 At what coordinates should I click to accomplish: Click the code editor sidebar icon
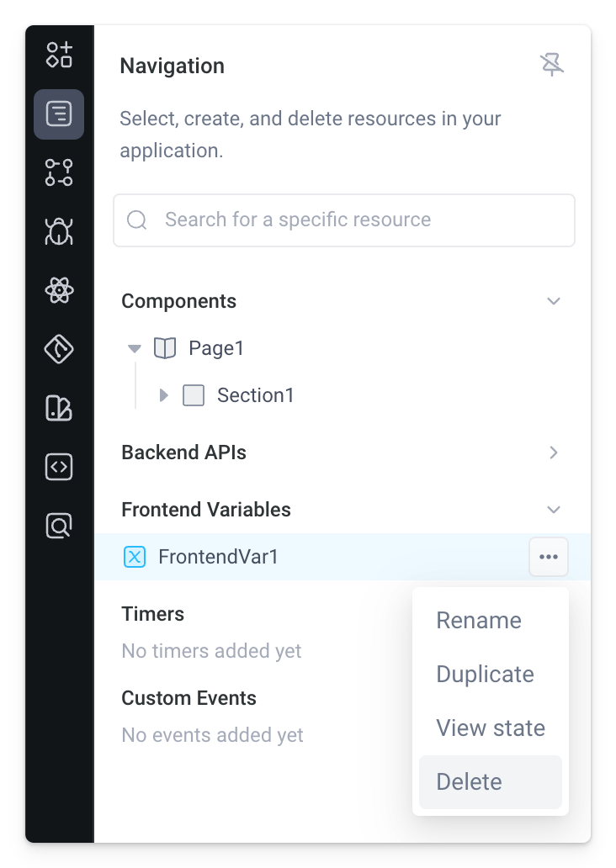coord(58,468)
